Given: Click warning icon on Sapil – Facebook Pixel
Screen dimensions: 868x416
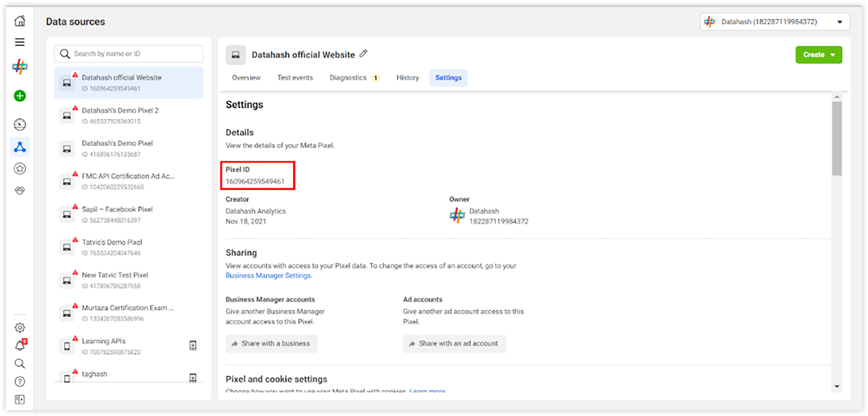Looking at the screenshot, I should pyautogui.click(x=75, y=207).
